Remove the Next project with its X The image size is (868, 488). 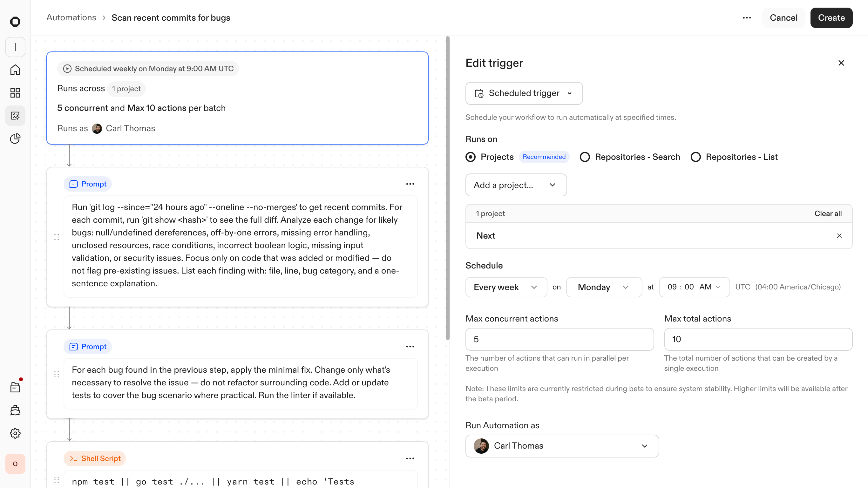pyautogui.click(x=839, y=235)
